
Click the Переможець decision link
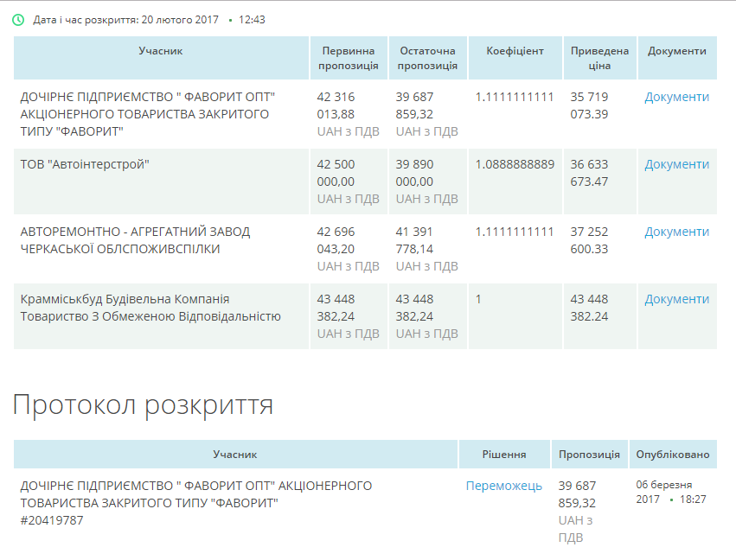[503, 486]
